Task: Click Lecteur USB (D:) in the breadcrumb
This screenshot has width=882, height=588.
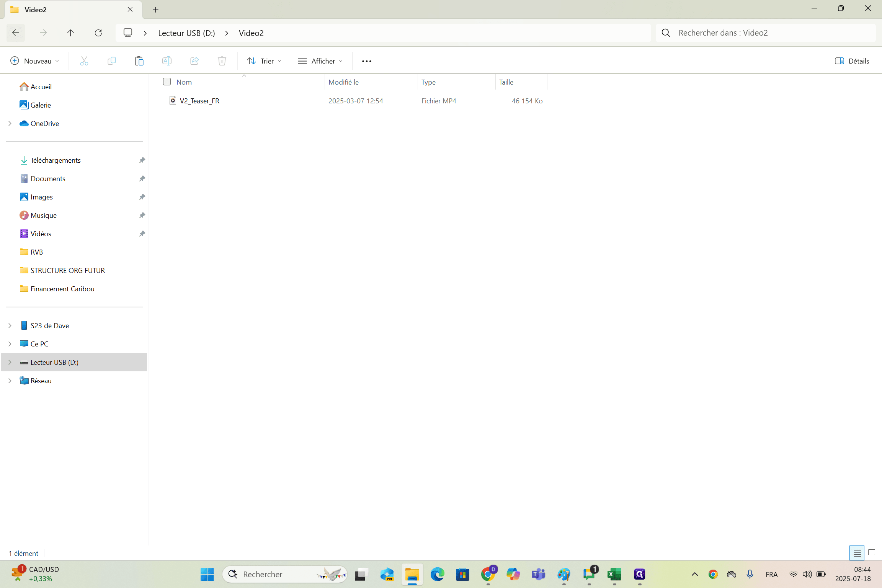Action: point(186,33)
